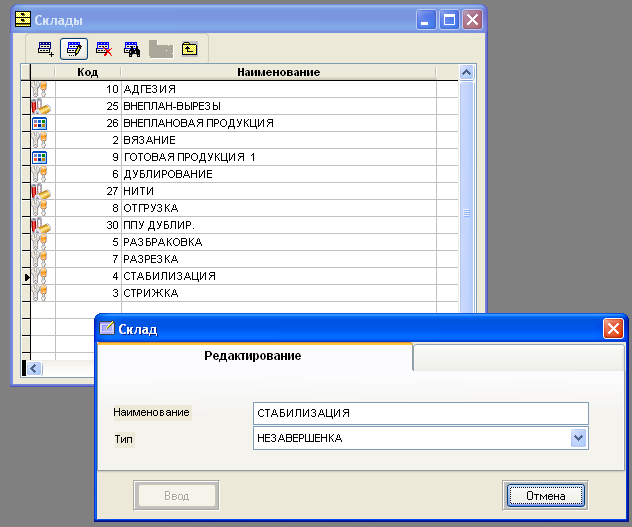Select the РАЗБРАКОВКА row name

point(163,242)
